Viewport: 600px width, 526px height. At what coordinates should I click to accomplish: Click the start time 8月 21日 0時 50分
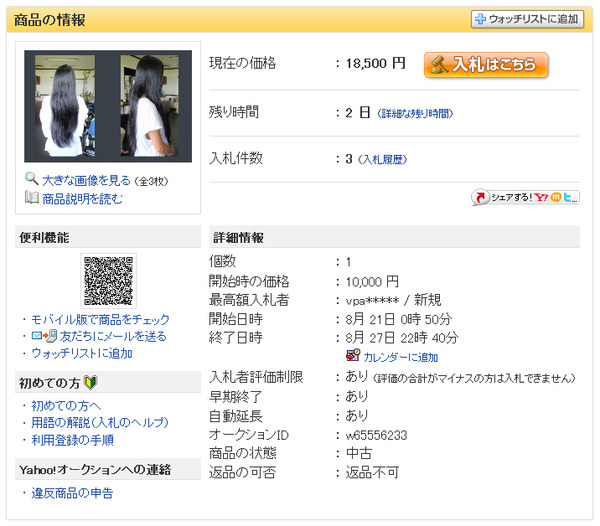399,319
